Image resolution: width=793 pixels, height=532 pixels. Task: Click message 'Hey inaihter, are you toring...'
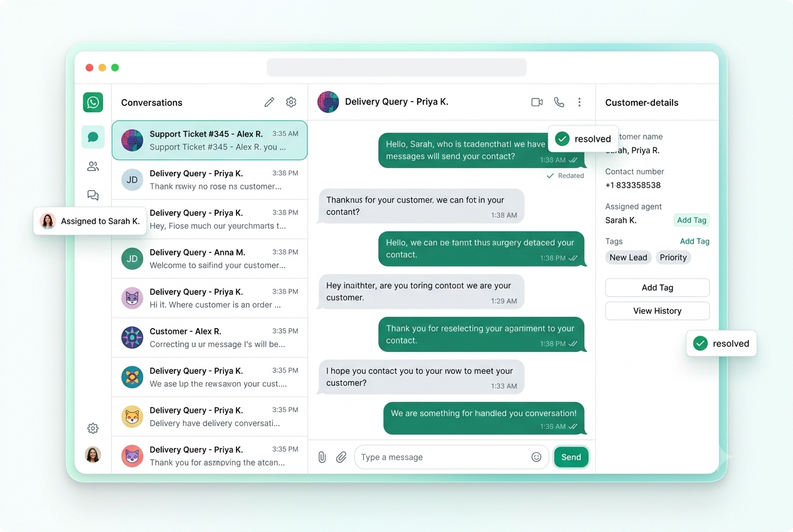click(421, 292)
